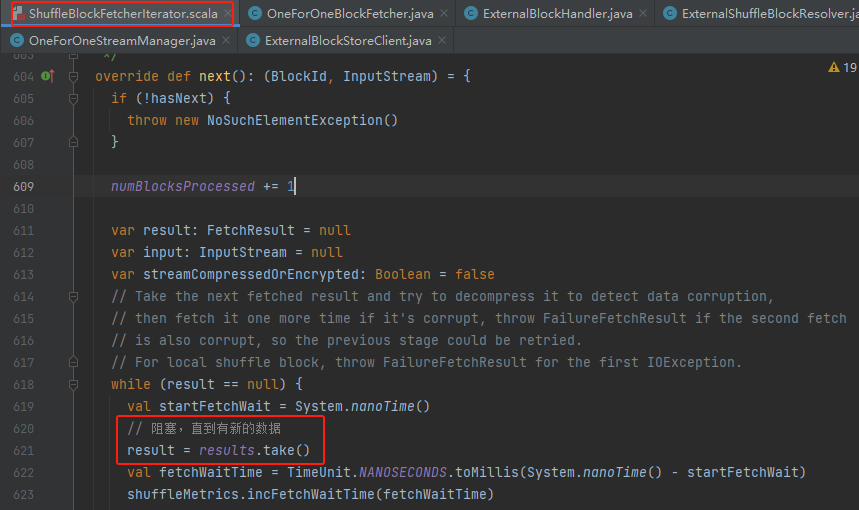859x510 pixels.
Task: Click the class icon on ExternalBlockStoreClient tab
Action: [253, 40]
